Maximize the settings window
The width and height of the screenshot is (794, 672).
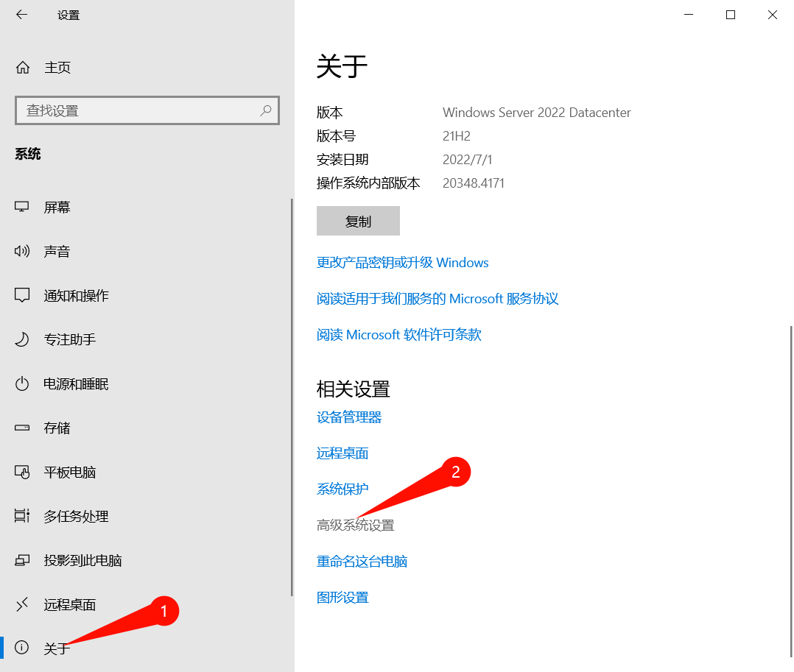(731, 15)
